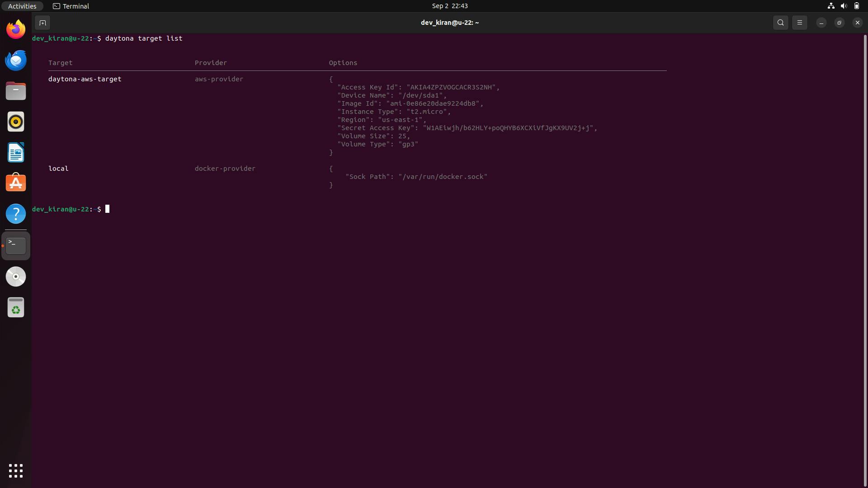Click the Image Id value ami-0e86e20dae9224db8
Screen dimensions: 868x488
[x=433, y=103]
